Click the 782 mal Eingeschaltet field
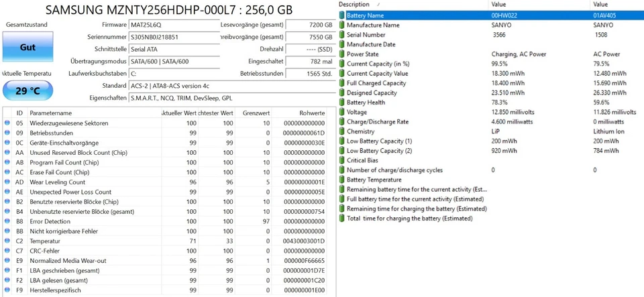The height and width of the screenshot is (297, 644). [x=310, y=62]
